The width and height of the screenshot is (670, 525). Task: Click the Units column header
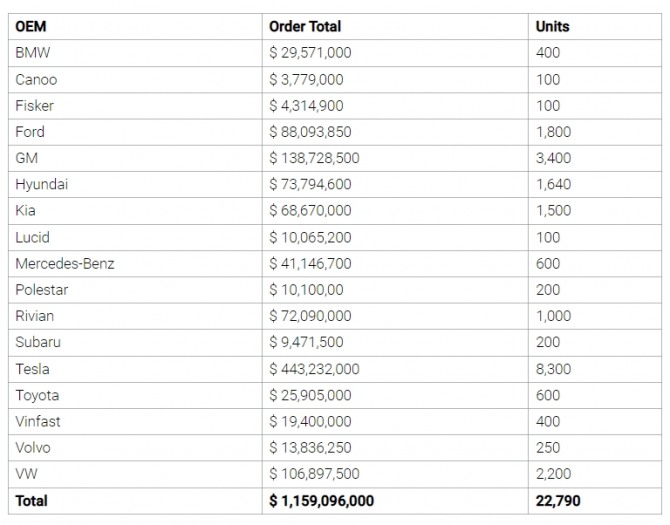point(552,26)
